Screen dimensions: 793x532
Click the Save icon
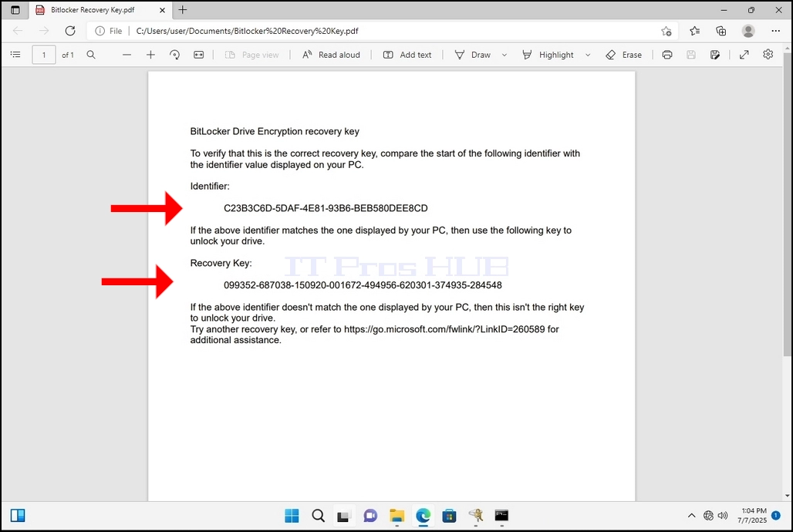point(691,55)
